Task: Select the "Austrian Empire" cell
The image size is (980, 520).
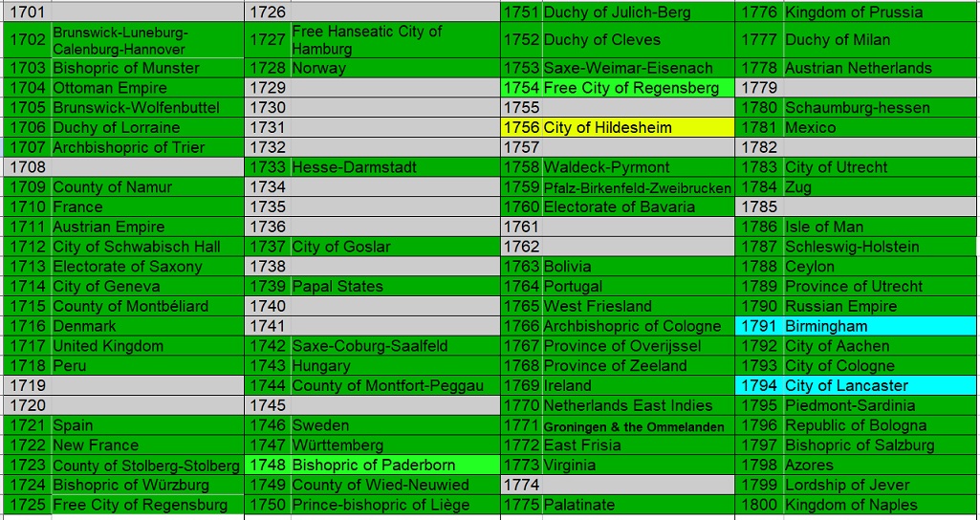Action: 147,227
